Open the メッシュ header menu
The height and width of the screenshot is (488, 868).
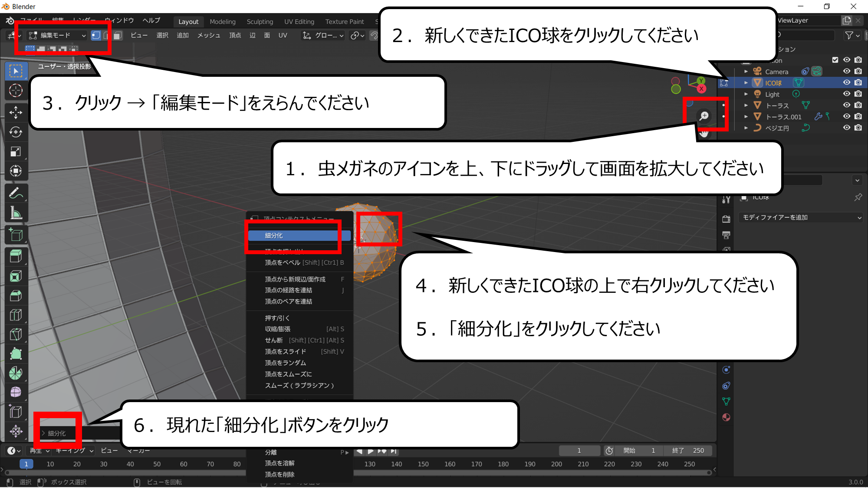(209, 36)
